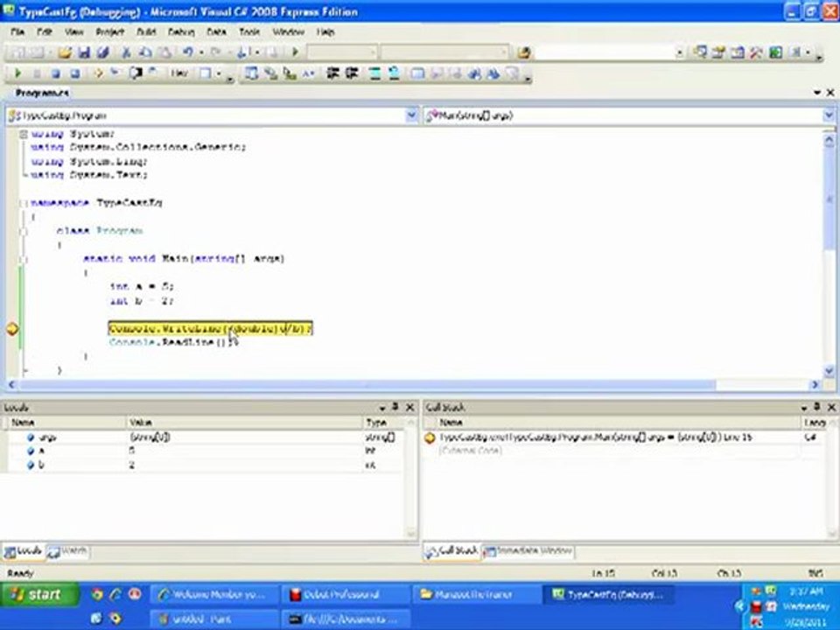
Task: Click the Save disk icon
Action: (x=84, y=52)
